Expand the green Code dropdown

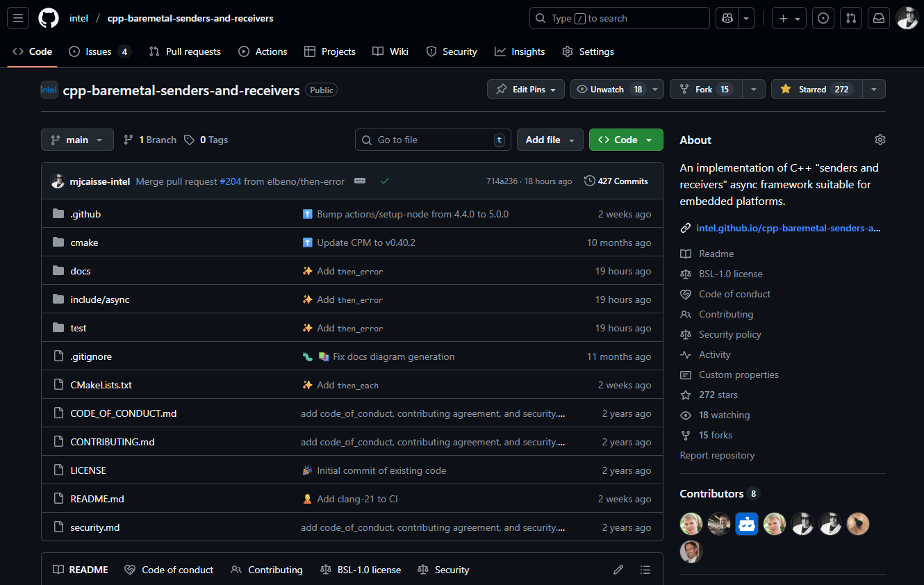click(625, 140)
